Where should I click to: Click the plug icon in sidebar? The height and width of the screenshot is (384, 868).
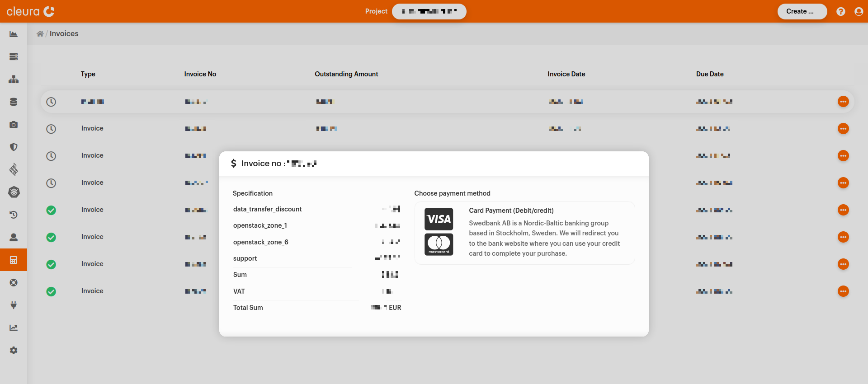[14, 305]
